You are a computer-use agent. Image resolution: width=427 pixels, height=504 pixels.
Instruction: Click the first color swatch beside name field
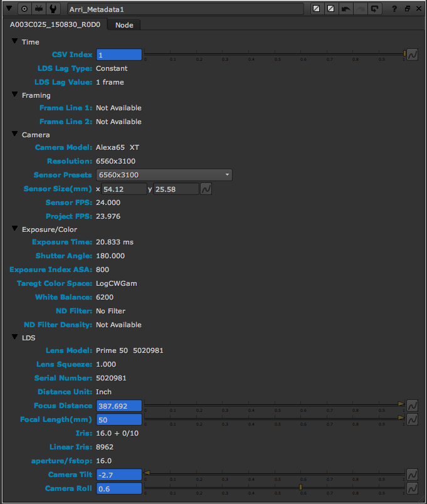pos(317,9)
